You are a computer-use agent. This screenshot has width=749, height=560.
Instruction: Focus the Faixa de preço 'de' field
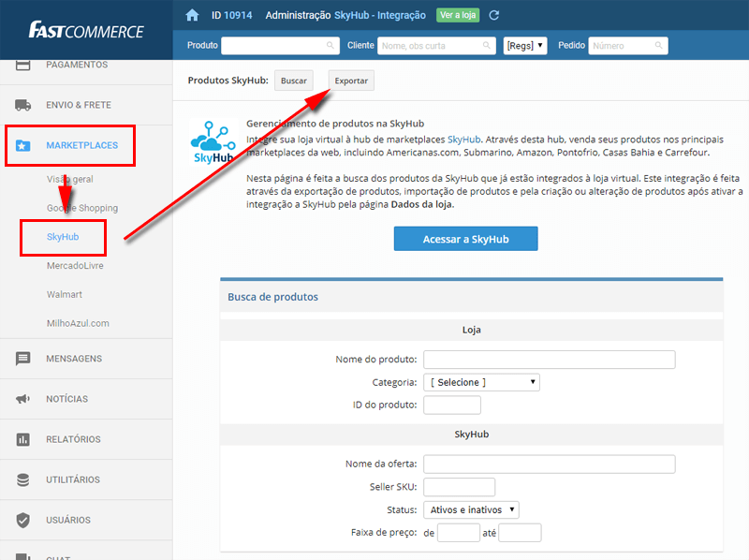pyautogui.click(x=459, y=533)
